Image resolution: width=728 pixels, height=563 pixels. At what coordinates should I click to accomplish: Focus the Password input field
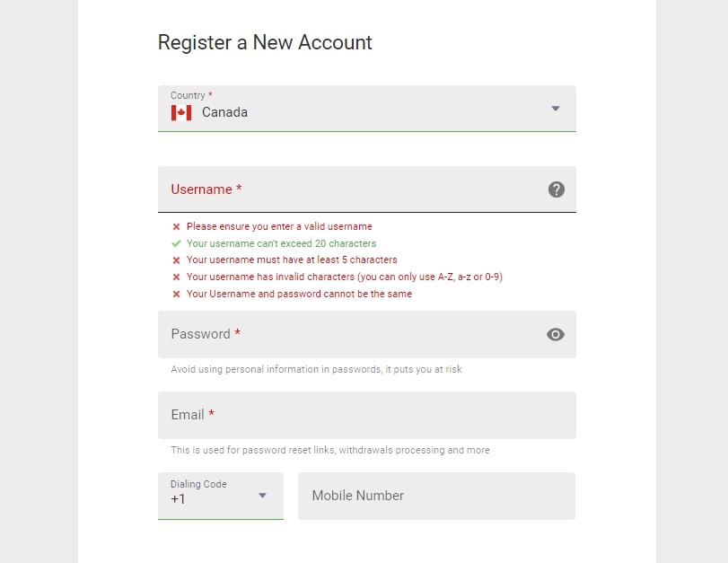click(367, 334)
